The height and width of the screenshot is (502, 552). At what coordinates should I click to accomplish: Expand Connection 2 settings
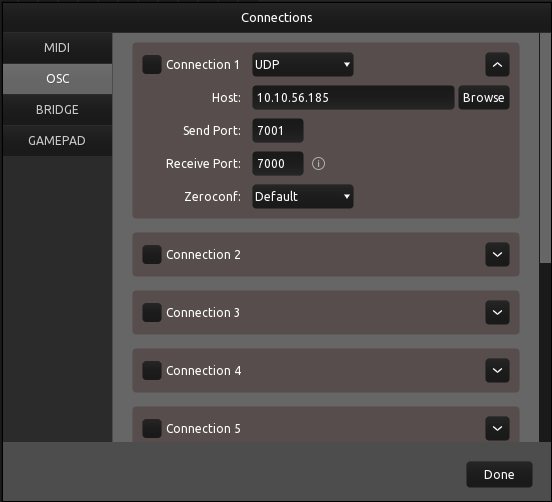[x=497, y=254]
